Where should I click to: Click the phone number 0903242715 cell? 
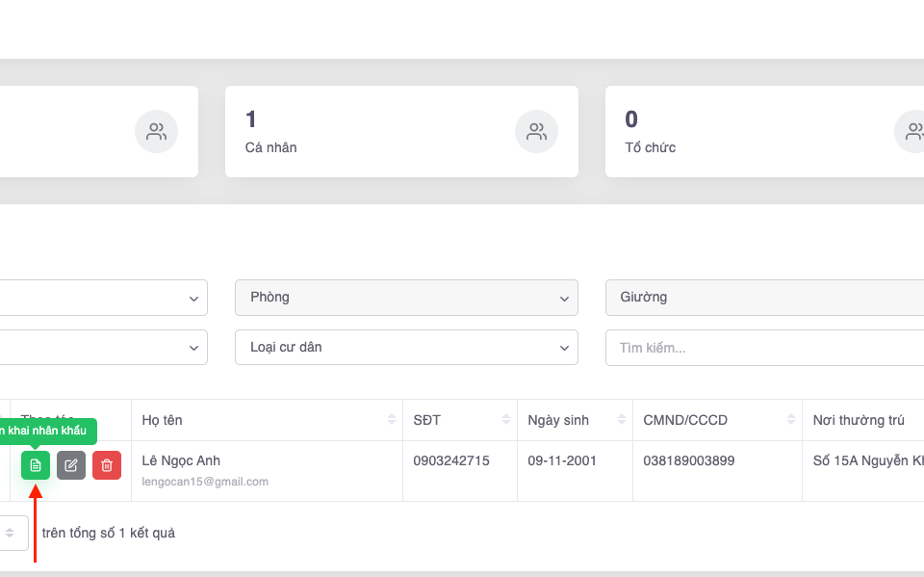coord(451,460)
